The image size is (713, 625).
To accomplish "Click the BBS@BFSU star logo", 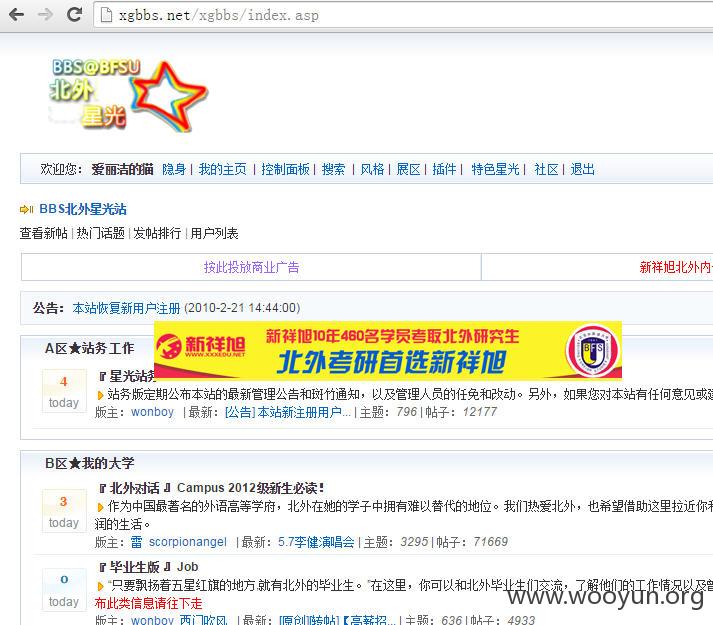I will (x=128, y=96).
